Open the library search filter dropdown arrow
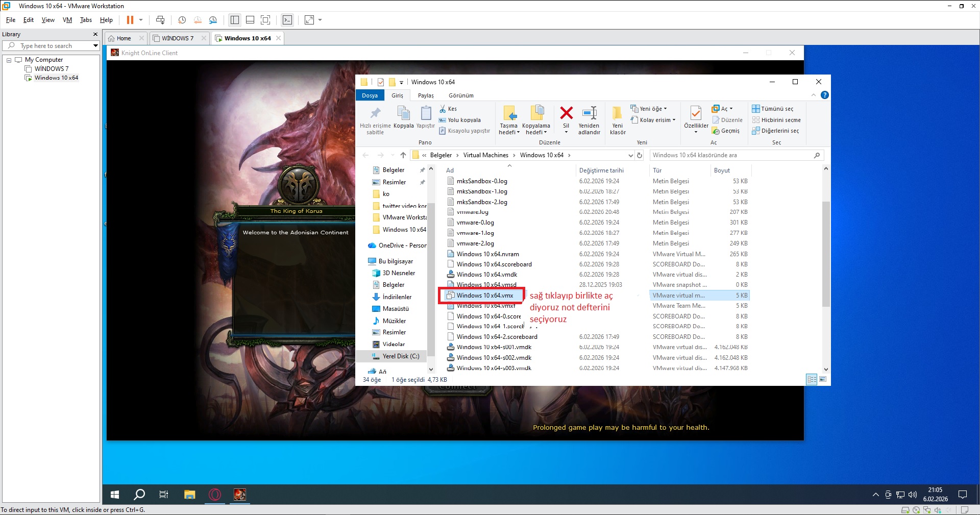Viewport: 980px width, 515px height. click(x=95, y=46)
